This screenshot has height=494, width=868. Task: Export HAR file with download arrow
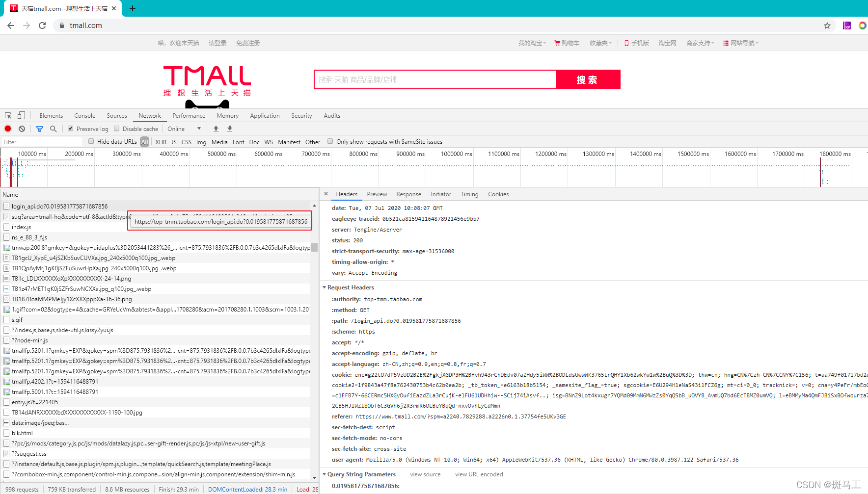tap(230, 129)
